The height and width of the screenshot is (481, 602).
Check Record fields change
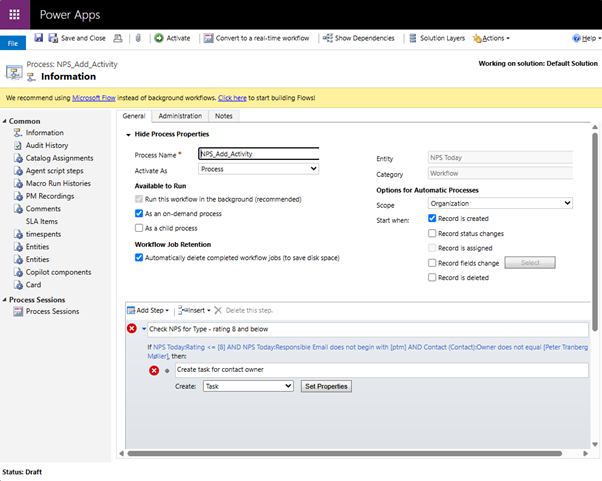[432, 263]
